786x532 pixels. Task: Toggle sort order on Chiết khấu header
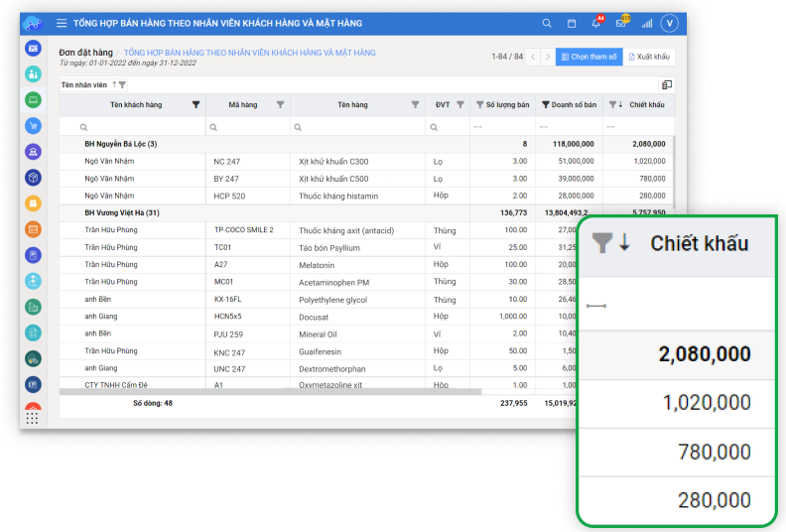pos(621,104)
